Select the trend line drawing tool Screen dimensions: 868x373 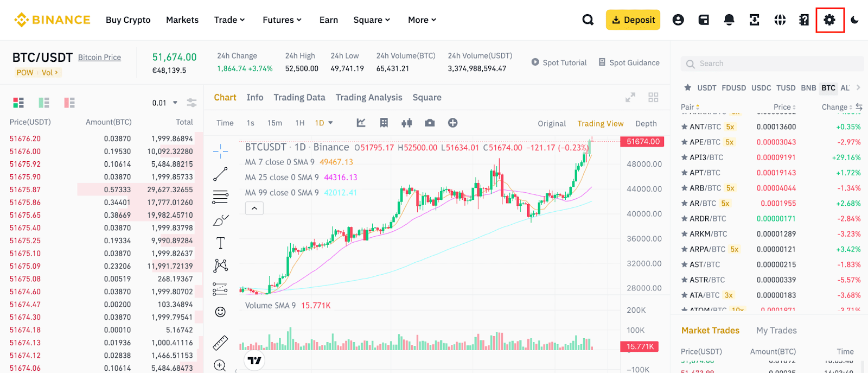pyautogui.click(x=220, y=174)
